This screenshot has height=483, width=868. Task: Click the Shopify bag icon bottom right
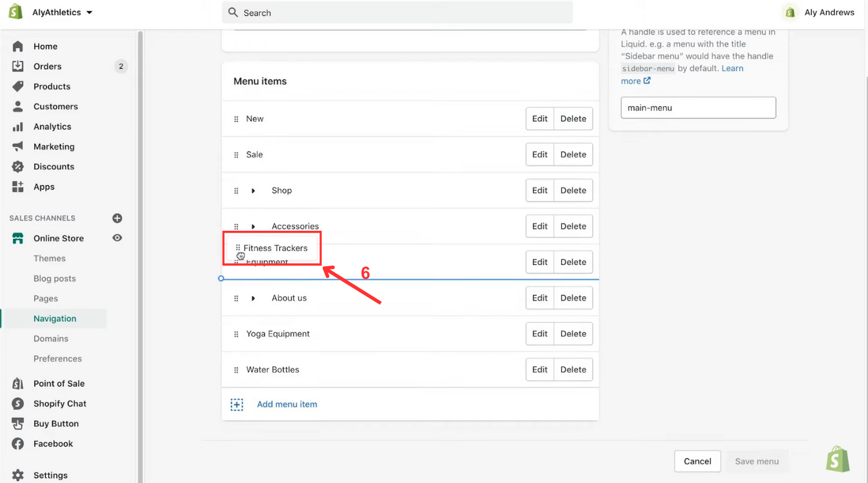coord(838,459)
